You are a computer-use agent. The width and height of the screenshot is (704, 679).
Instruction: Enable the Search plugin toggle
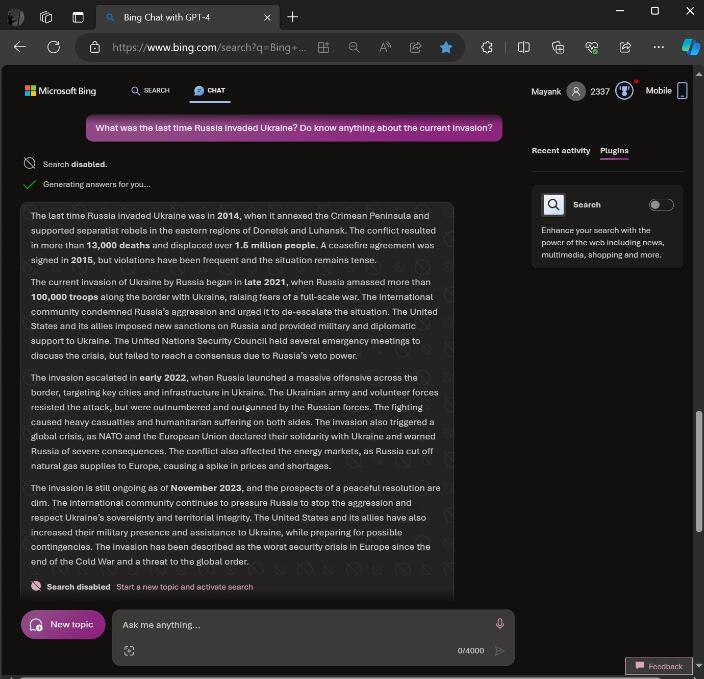pyautogui.click(x=661, y=205)
